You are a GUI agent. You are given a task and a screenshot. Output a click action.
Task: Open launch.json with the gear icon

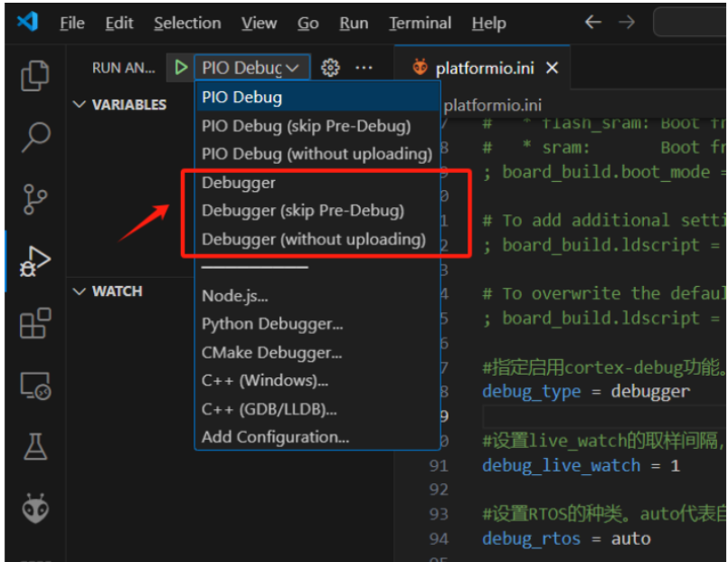pos(330,68)
